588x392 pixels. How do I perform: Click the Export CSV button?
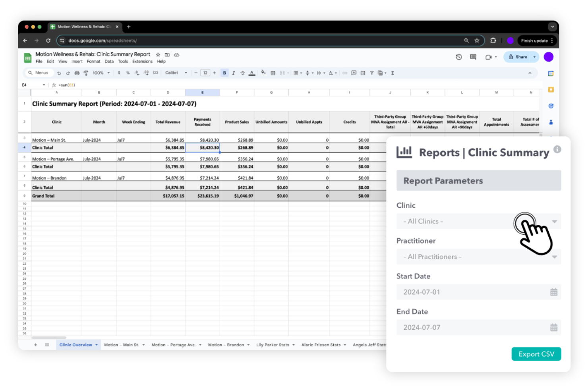click(x=536, y=354)
